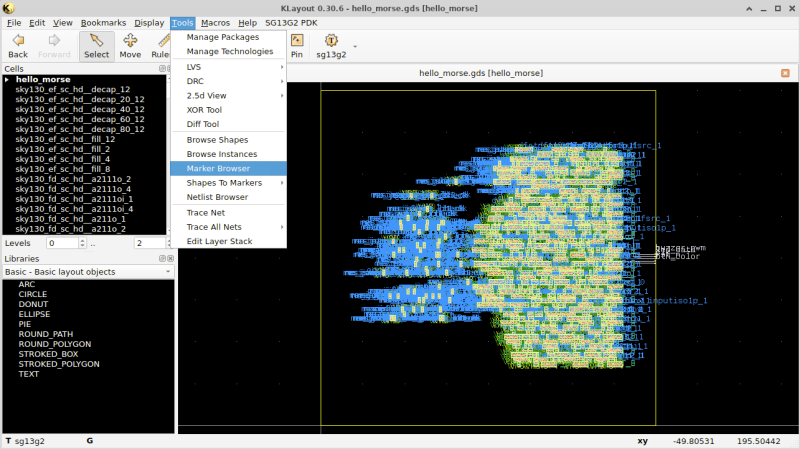Close the Libraries panel
This screenshot has width=800, height=449.
pyautogui.click(x=170, y=258)
